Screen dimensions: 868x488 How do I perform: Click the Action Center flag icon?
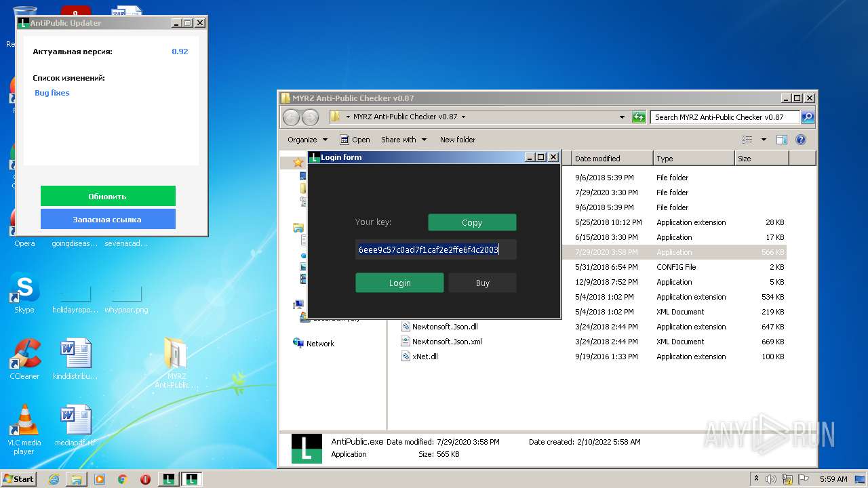pyautogui.click(x=805, y=479)
